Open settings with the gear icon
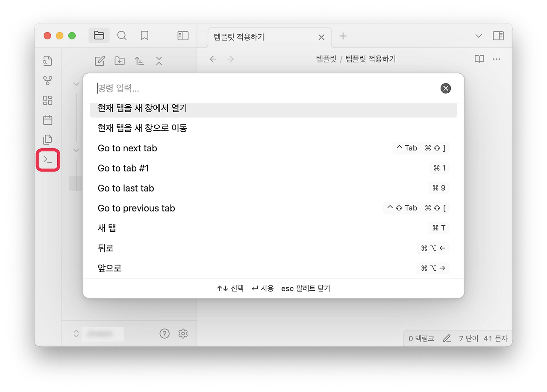Screen dimensions: 547x392 [183, 333]
